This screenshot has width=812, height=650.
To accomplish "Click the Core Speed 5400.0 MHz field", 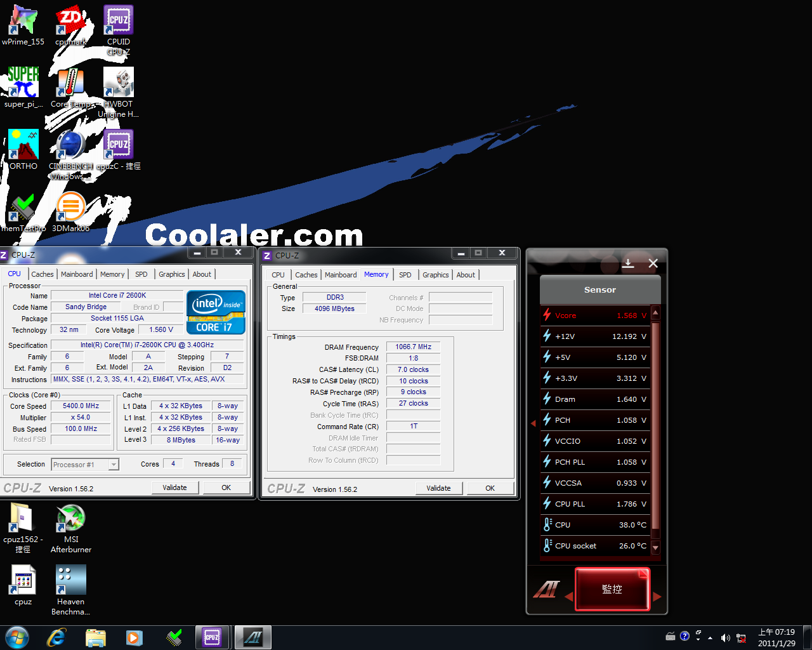I will coord(81,406).
